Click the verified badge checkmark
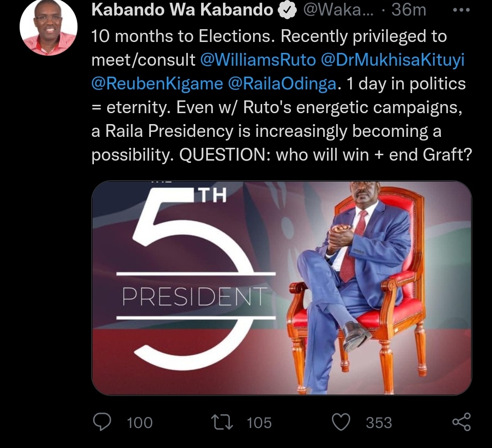492x448 pixels. click(x=287, y=10)
